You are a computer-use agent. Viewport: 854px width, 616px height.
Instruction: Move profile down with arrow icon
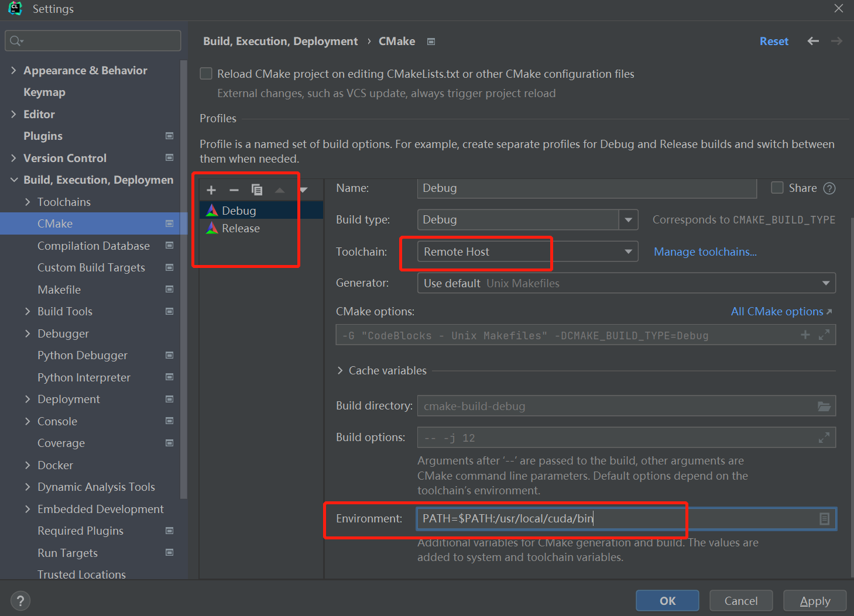pyautogui.click(x=303, y=190)
